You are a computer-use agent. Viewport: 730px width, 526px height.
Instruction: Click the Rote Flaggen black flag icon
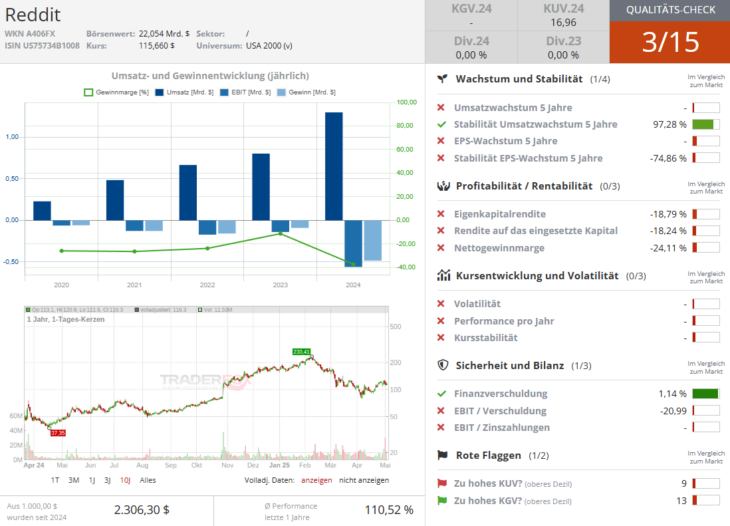[442, 455]
